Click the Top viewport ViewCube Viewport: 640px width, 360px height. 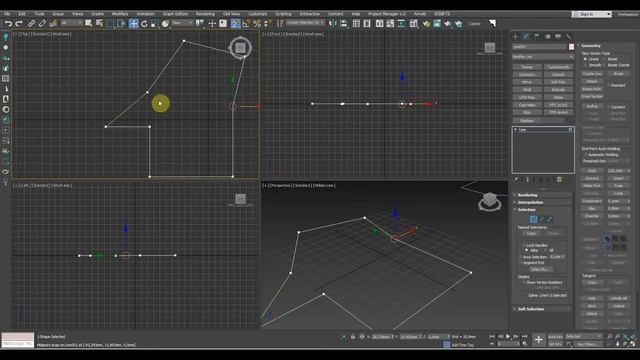point(240,48)
